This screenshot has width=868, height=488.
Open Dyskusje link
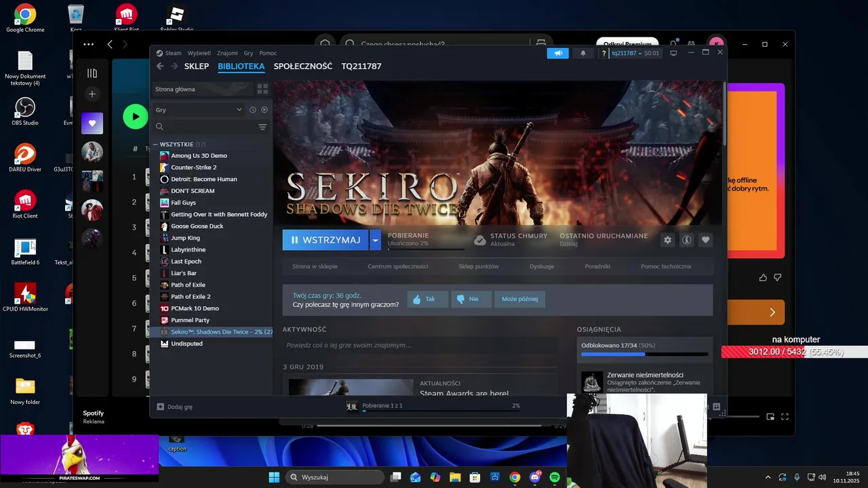pos(542,266)
